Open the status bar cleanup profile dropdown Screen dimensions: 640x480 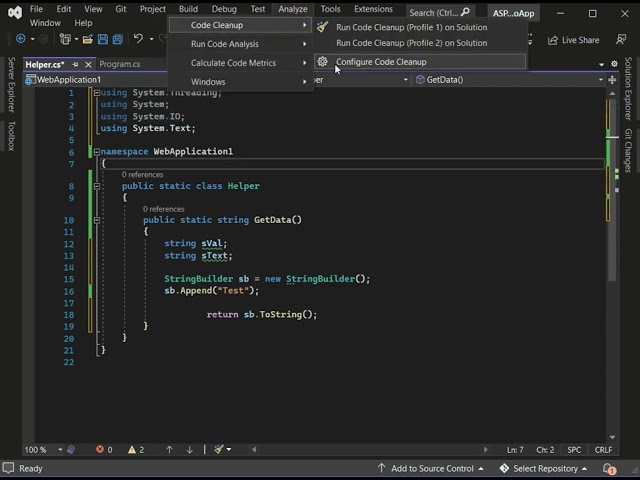pyautogui.click(x=229, y=450)
